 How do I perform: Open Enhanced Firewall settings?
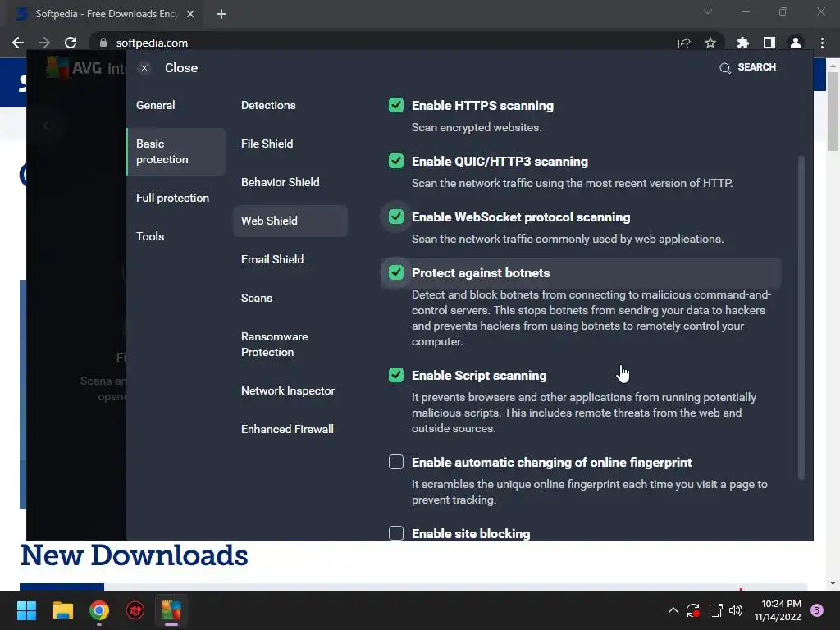tap(287, 429)
